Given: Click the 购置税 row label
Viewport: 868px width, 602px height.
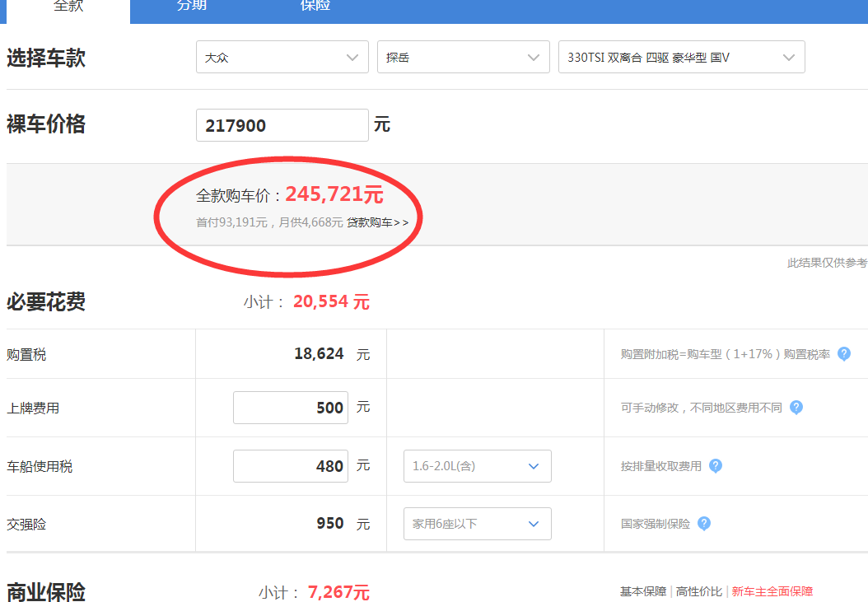Looking at the screenshot, I should [x=26, y=354].
